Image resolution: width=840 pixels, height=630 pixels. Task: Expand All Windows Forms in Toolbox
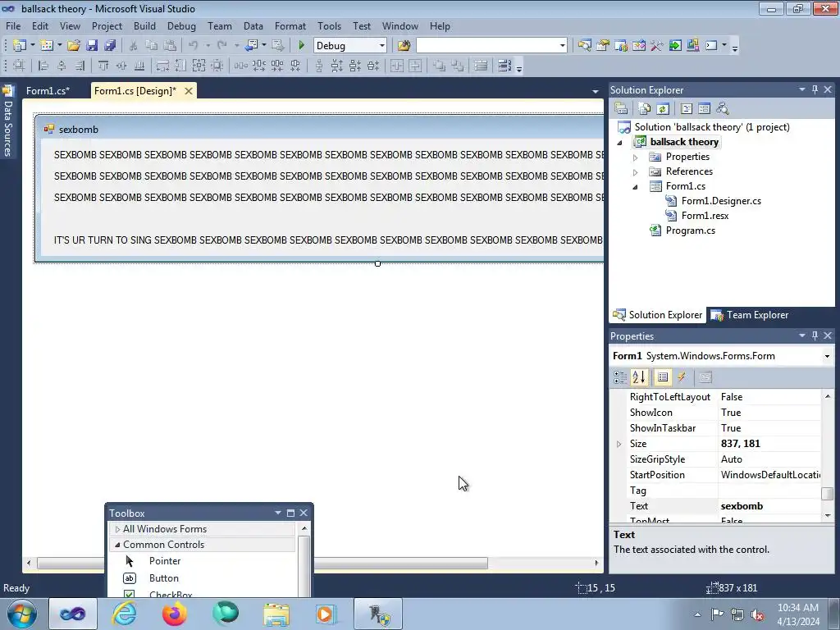[117, 529]
